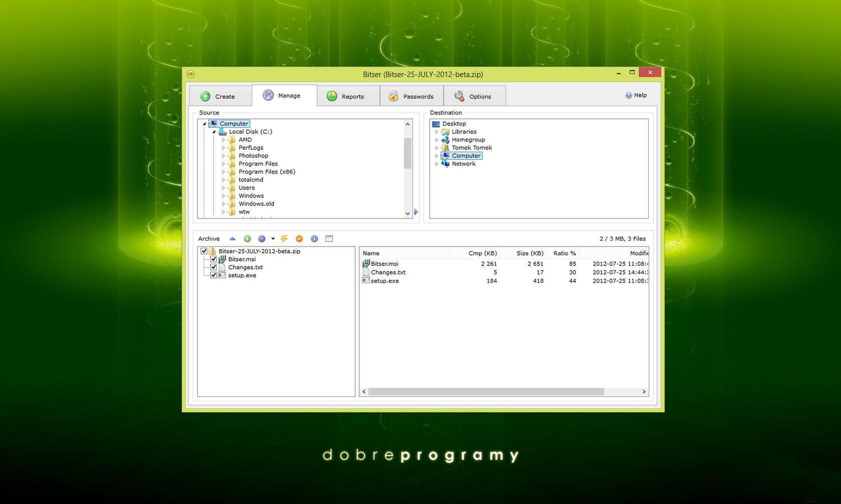Click the Source tree scroll up arrow

point(407,124)
